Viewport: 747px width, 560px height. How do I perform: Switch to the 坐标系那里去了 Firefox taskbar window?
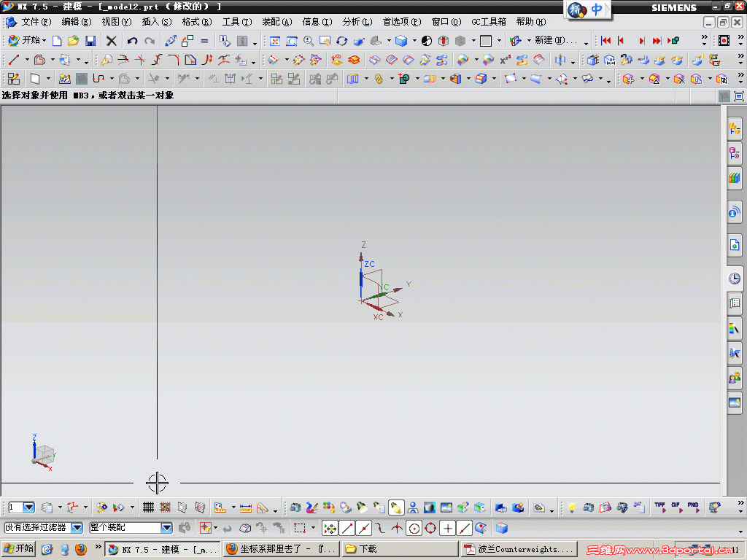(x=282, y=549)
